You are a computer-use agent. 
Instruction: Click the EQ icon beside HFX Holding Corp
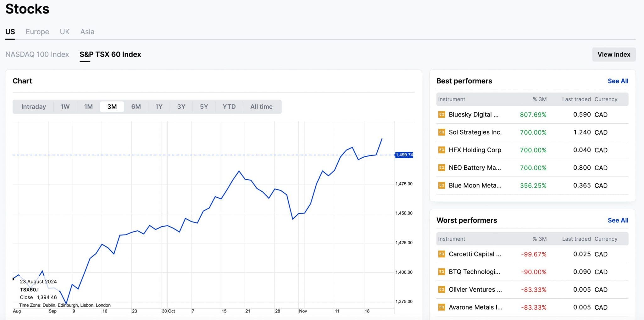point(441,150)
